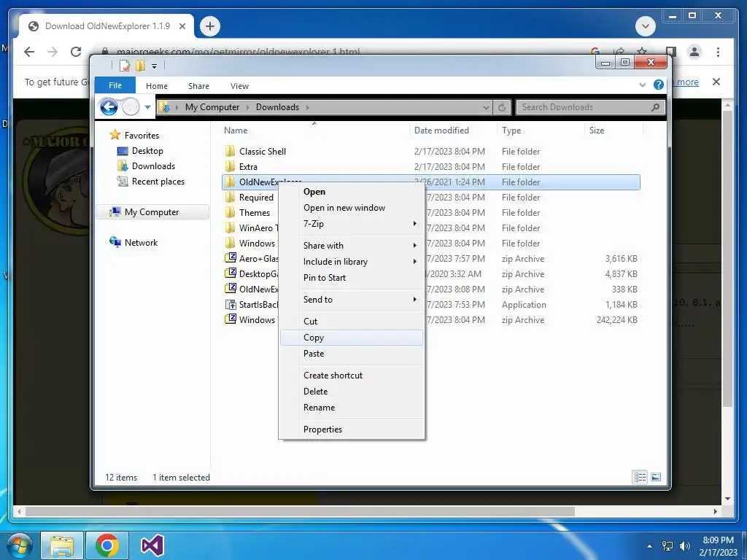Select Desktop in the navigation pane
The image size is (747, 560).
(147, 151)
